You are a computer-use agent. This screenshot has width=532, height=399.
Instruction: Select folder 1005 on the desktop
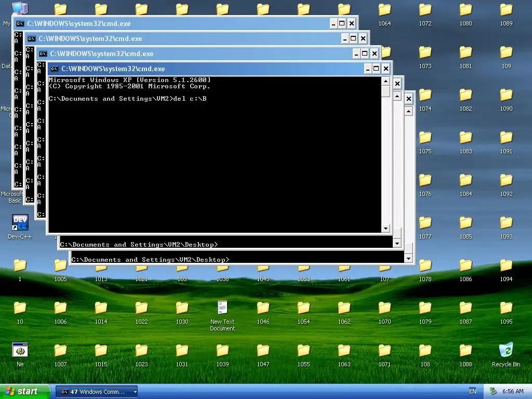[60, 270]
